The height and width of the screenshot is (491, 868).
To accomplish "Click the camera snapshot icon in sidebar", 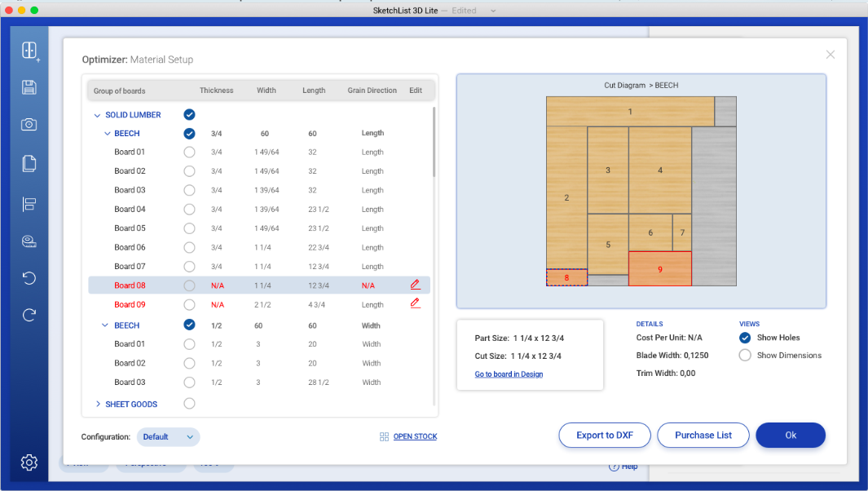I will 29,124.
